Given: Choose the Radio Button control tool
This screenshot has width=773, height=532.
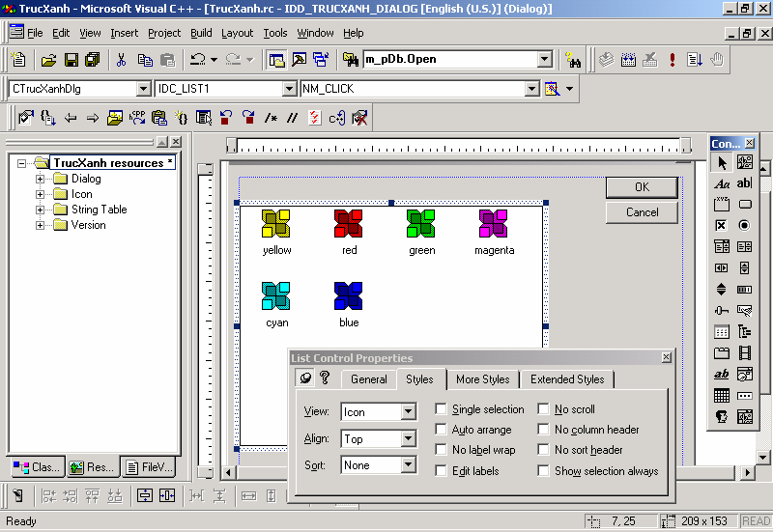Looking at the screenshot, I should (x=744, y=225).
